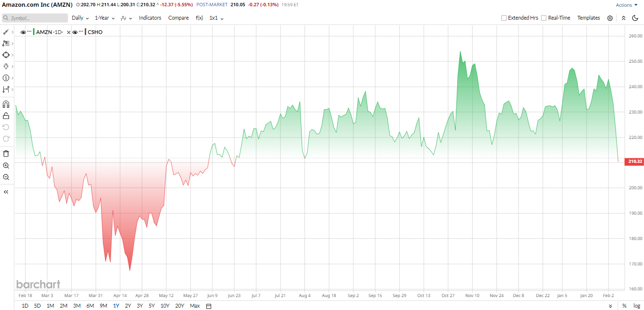Select the 2Y time range
The width and height of the screenshot is (644, 310).
coord(128,306)
